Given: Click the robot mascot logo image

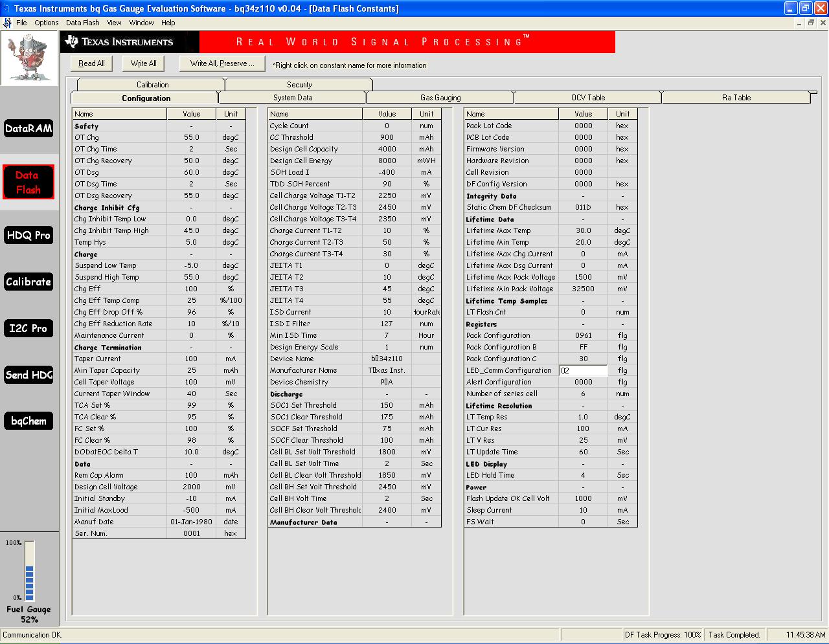Looking at the screenshot, I should (x=29, y=58).
